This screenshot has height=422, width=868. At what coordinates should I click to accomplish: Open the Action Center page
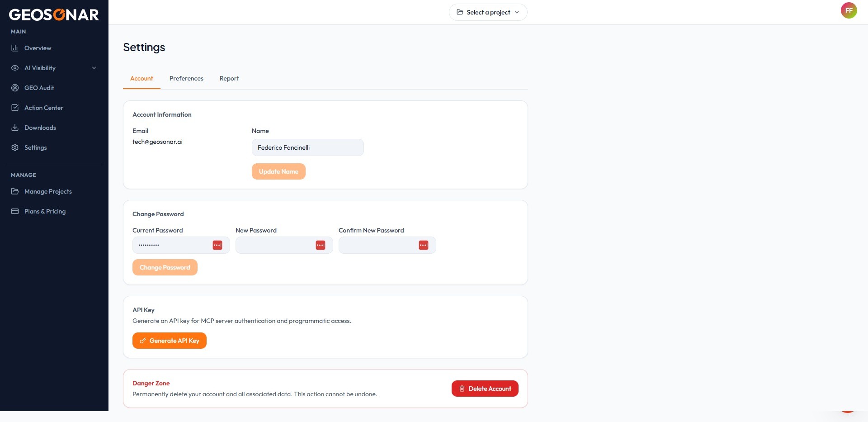[54, 108]
